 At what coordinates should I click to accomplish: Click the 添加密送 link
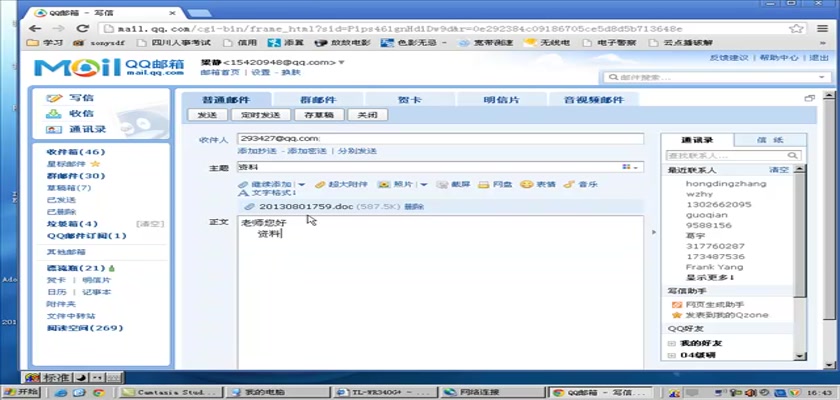pos(307,151)
